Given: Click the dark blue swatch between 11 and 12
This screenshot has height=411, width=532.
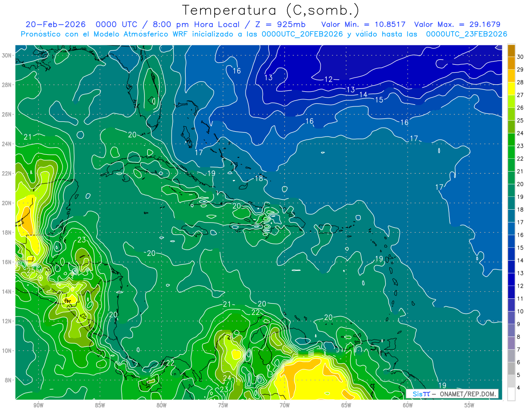Looking at the screenshot, I should click(511, 292).
